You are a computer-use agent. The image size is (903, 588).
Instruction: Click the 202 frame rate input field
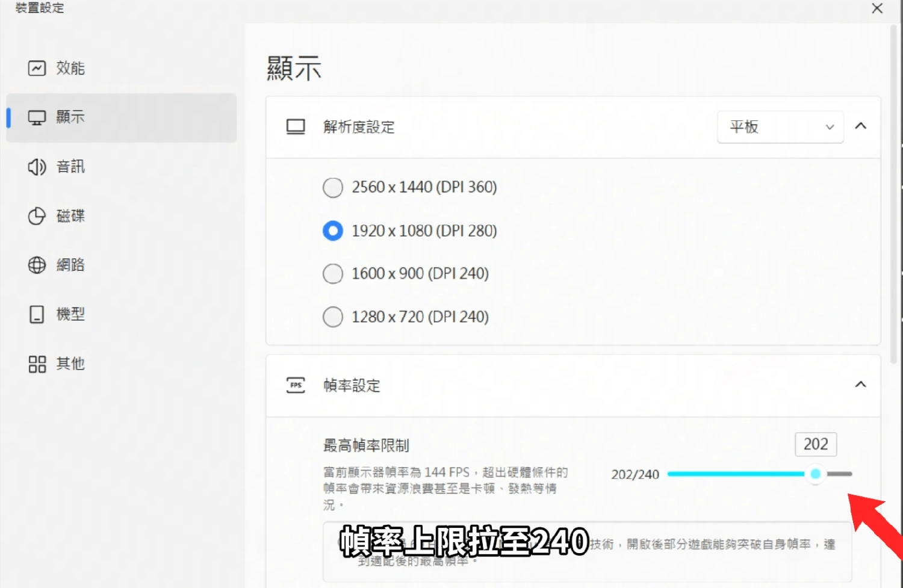tap(816, 444)
